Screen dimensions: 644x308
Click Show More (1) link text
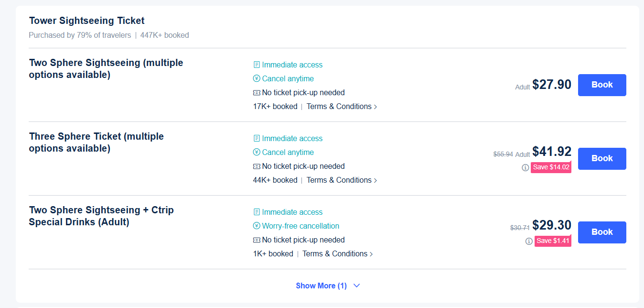321,286
